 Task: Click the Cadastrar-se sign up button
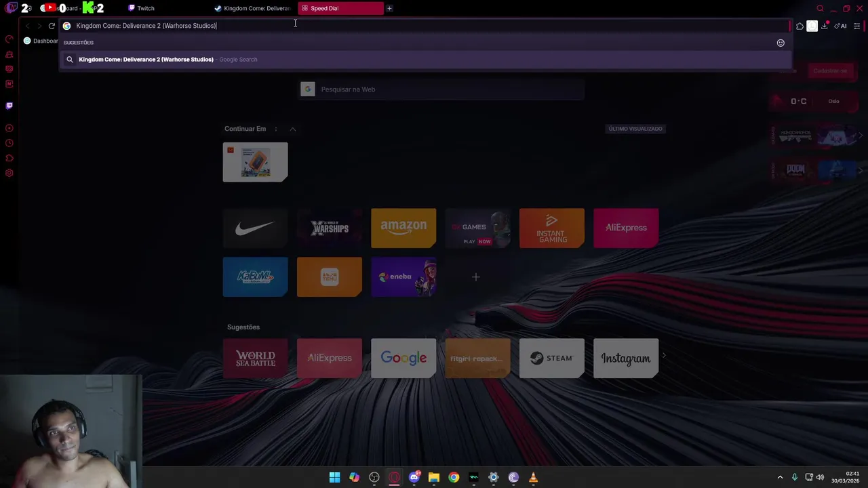tap(830, 71)
